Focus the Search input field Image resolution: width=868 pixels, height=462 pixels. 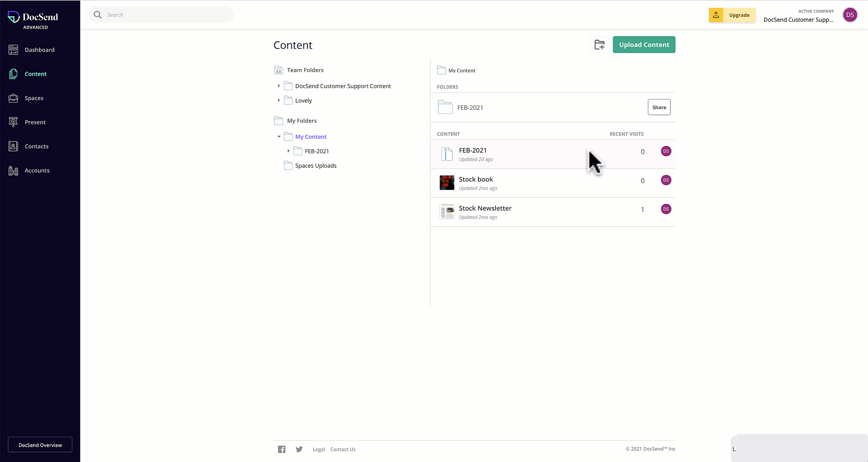(161, 15)
